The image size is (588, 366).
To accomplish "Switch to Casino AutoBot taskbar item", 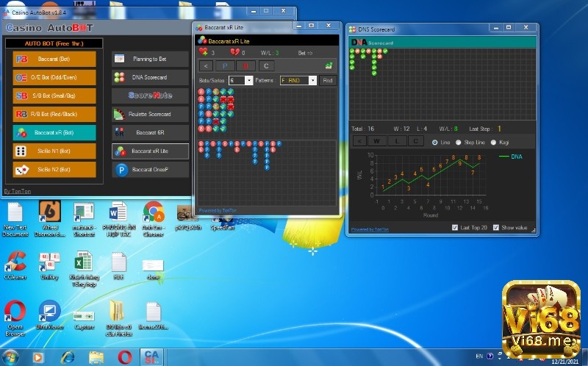I will pos(152,357).
